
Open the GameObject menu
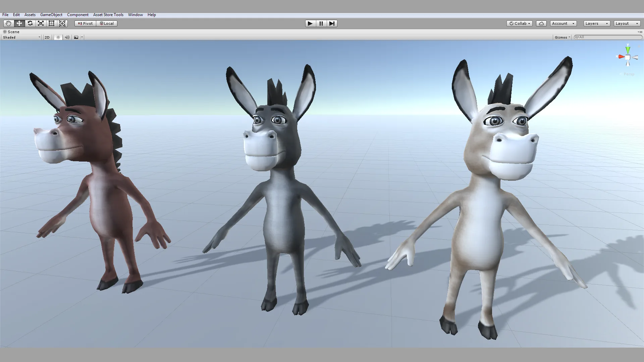(51, 15)
